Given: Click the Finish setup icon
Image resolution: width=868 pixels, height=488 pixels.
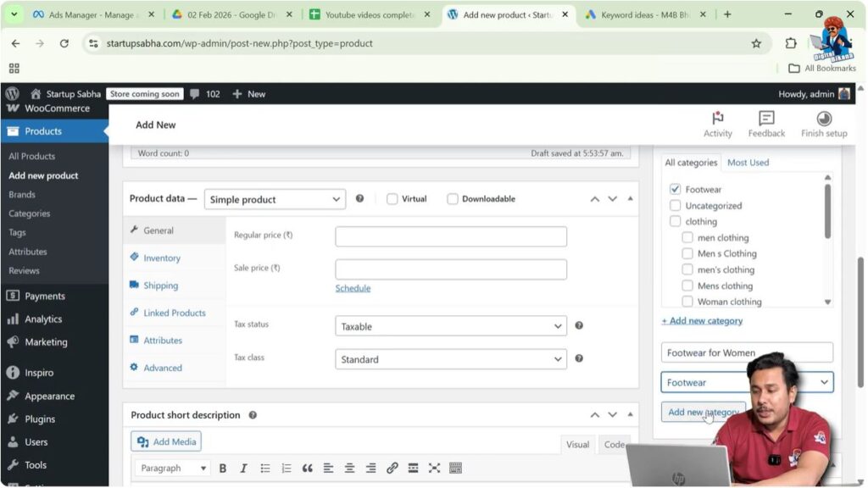Looking at the screenshot, I should [821, 123].
